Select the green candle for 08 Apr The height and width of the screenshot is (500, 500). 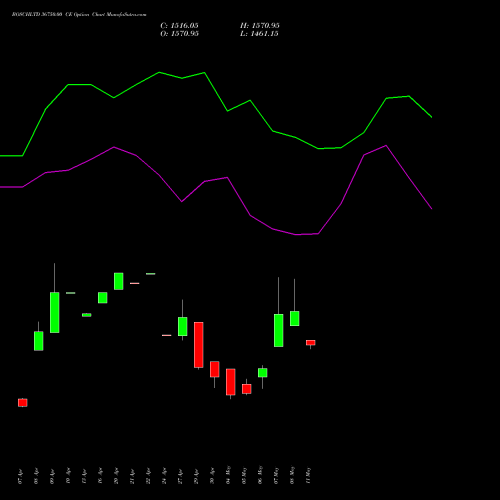pyautogui.click(x=39, y=341)
